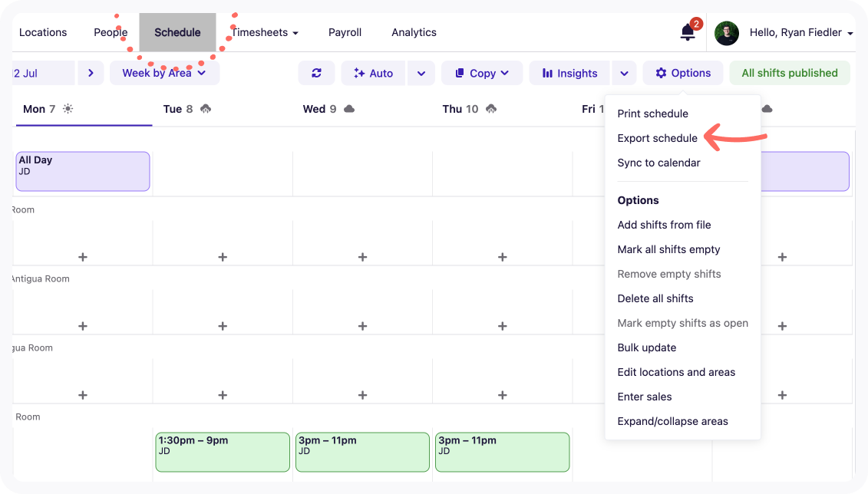Click Ryan Fiedler's profile avatar
This screenshot has width=868, height=494.
726,33
